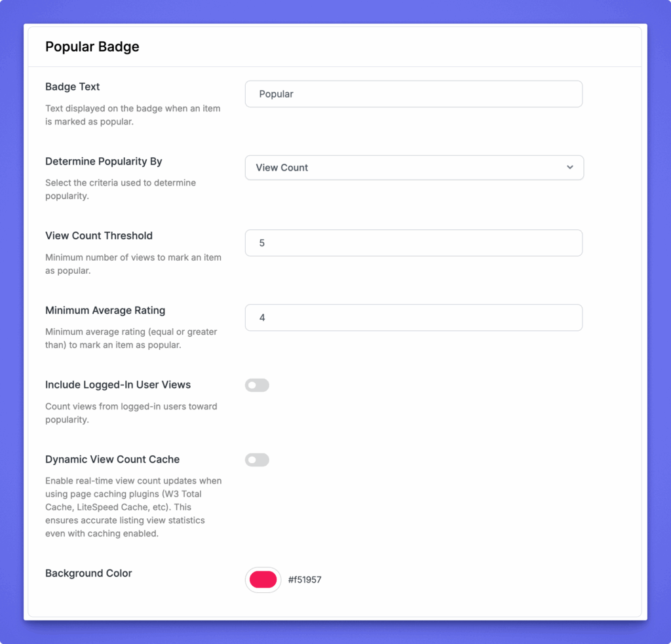
Task: Click the #f51957 hex color value
Action: coord(305,580)
